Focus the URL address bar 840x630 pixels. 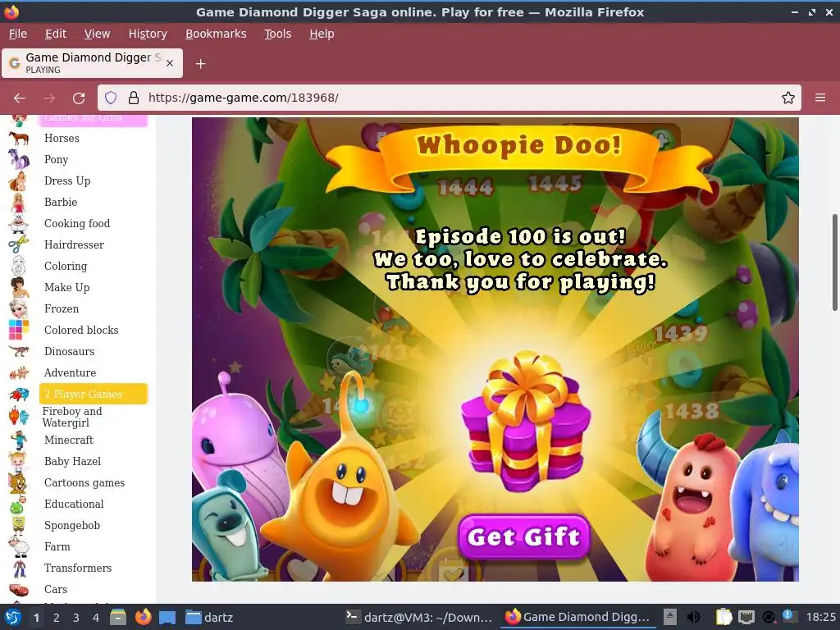pyautogui.click(x=450, y=98)
